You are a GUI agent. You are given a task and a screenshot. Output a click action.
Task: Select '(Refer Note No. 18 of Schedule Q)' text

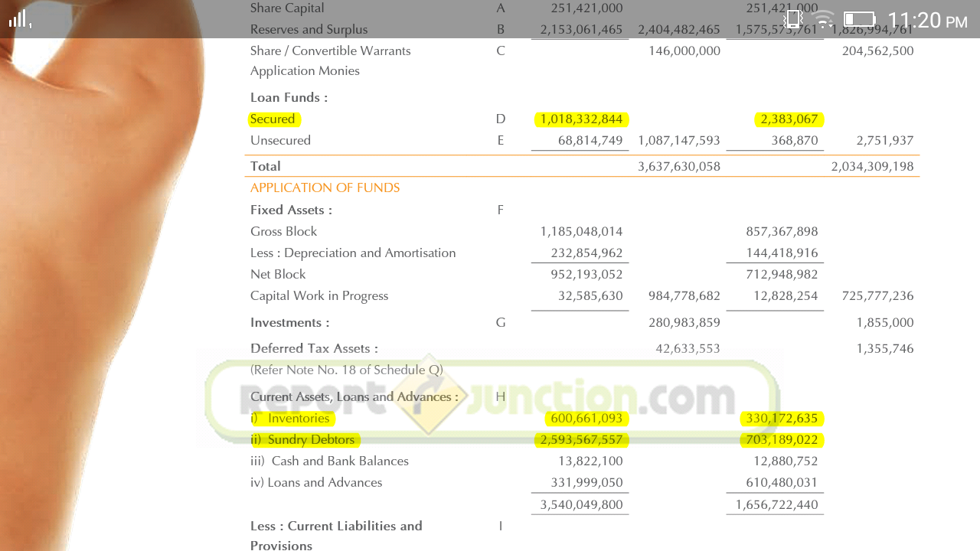(x=347, y=370)
